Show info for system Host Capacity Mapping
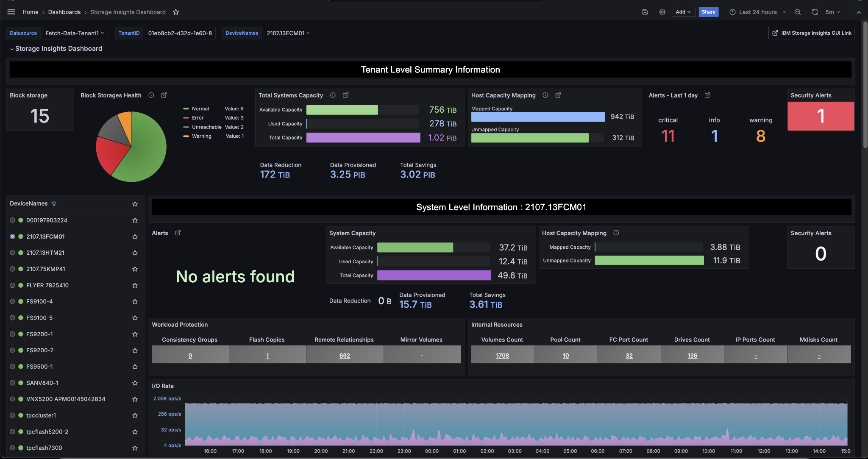This screenshot has height=459, width=868. (616, 233)
